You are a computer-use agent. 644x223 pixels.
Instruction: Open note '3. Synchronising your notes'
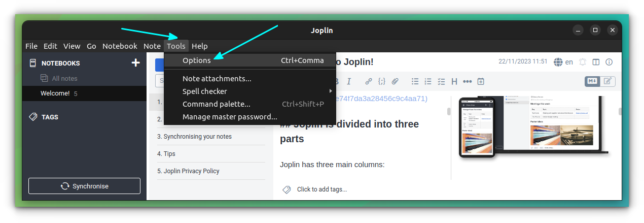(x=194, y=136)
